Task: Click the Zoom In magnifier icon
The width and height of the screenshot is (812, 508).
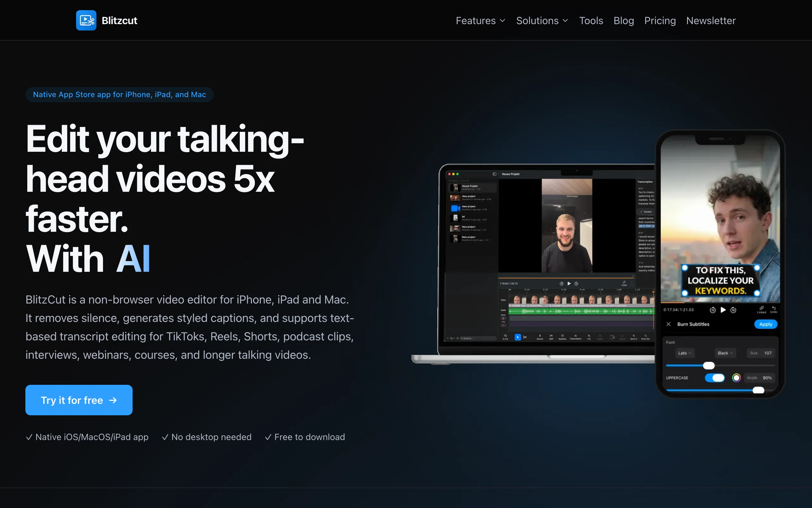Action: pyautogui.click(x=634, y=337)
